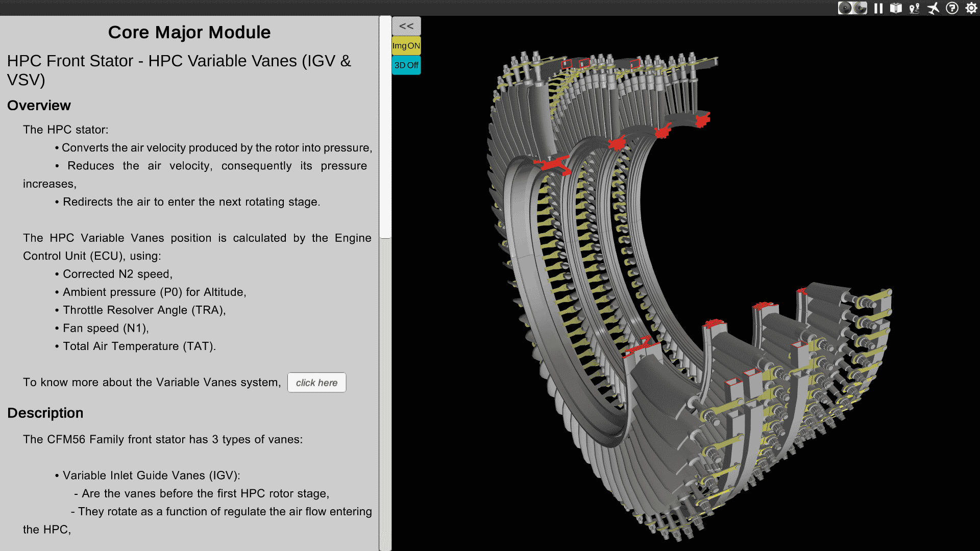Open the settings gear icon
This screenshot has width=980, height=551.
(971, 8)
